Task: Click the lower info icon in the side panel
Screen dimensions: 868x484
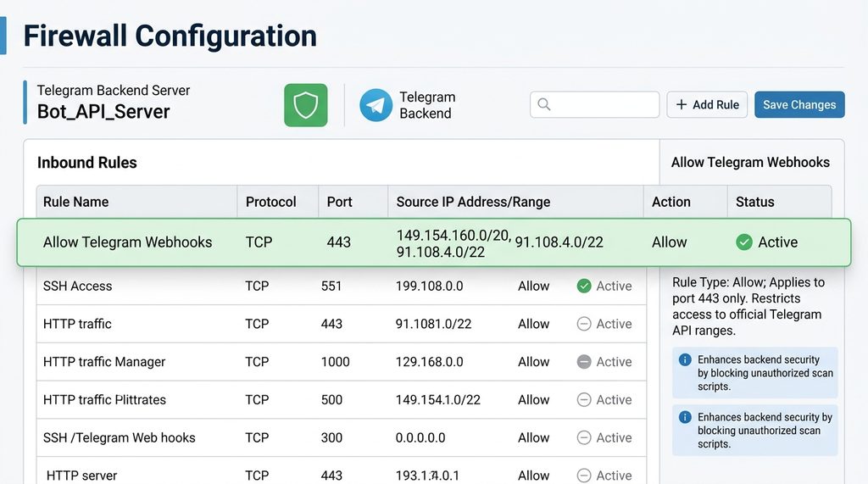Action: pyautogui.click(x=685, y=417)
